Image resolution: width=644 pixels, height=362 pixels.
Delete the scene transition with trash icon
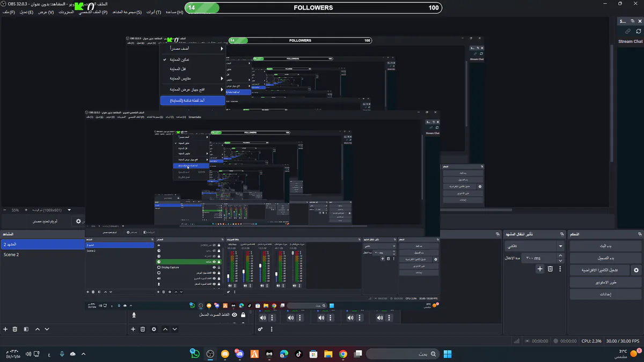coord(550,269)
